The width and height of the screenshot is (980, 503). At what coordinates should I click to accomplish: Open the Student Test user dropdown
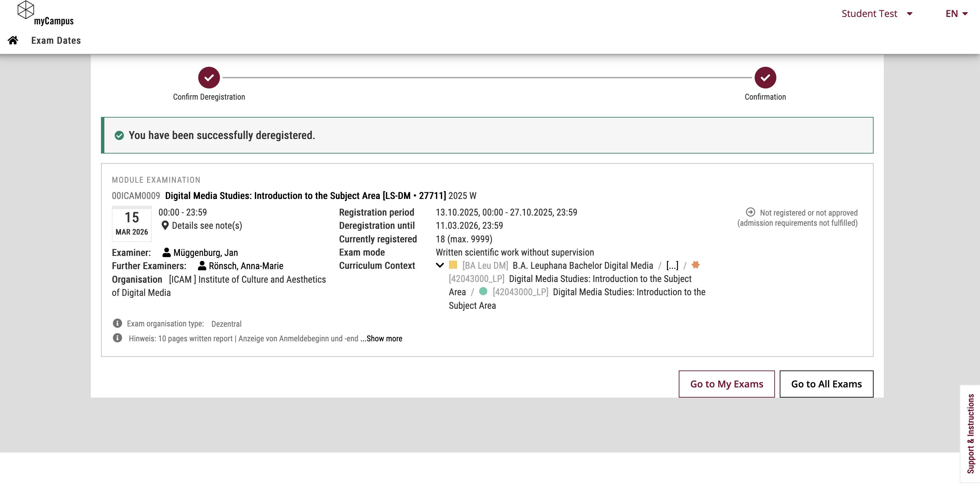(x=877, y=14)
